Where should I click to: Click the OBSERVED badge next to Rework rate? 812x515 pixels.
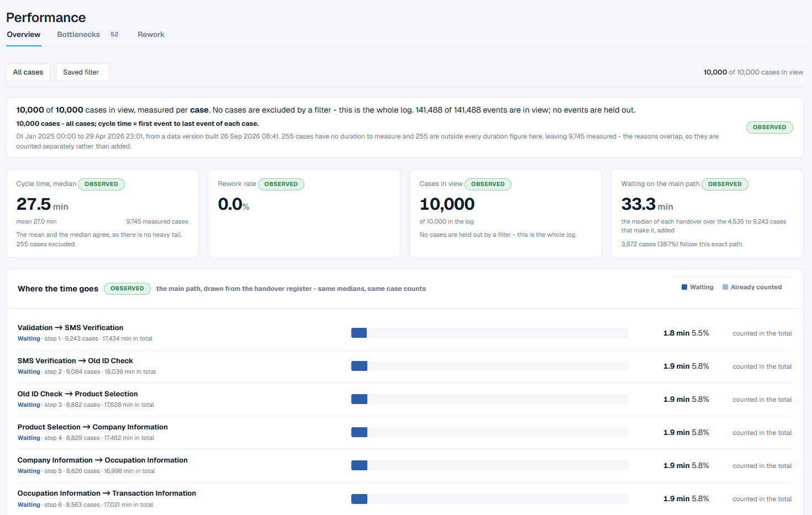click(x=281, y=184)
